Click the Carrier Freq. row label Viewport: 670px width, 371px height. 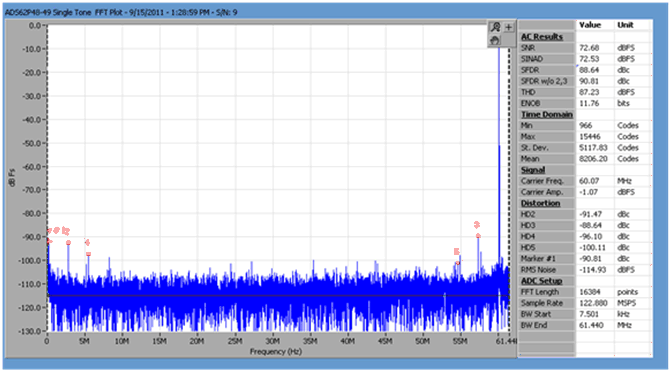[542, 181]
